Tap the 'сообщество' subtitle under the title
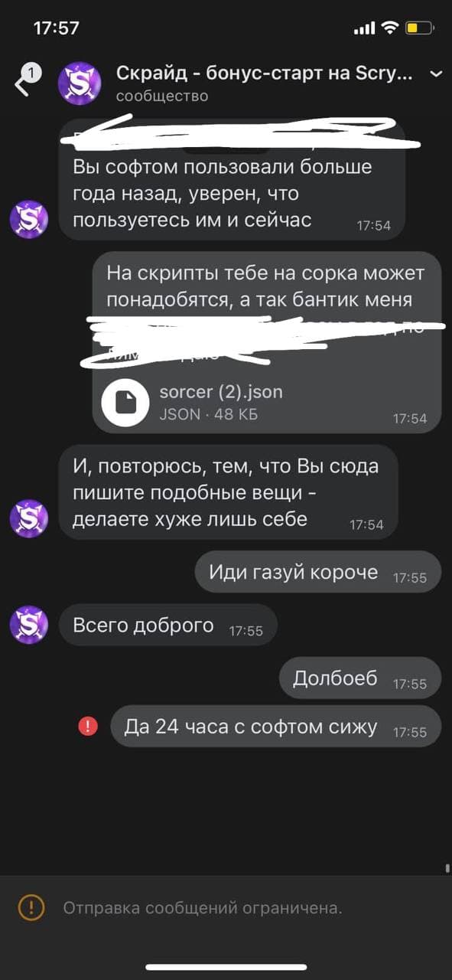This screenshot has width=452, height=980. pyautogui.click(x=162, y=96)
